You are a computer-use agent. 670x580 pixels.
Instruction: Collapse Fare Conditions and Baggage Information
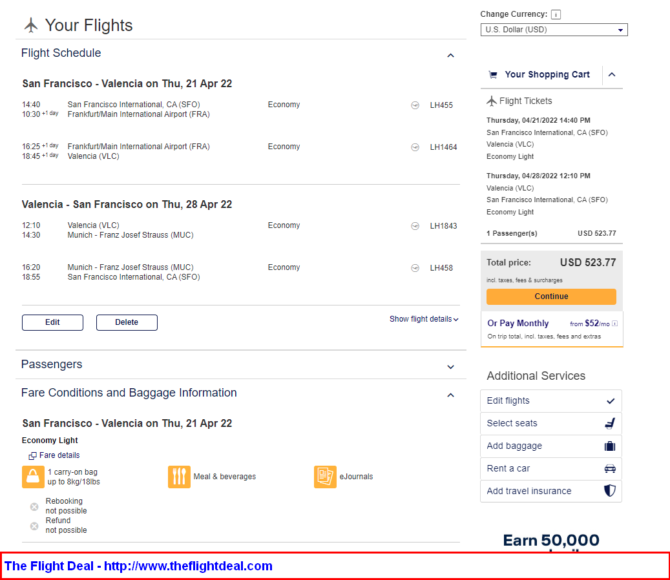(x=450, y=395)
